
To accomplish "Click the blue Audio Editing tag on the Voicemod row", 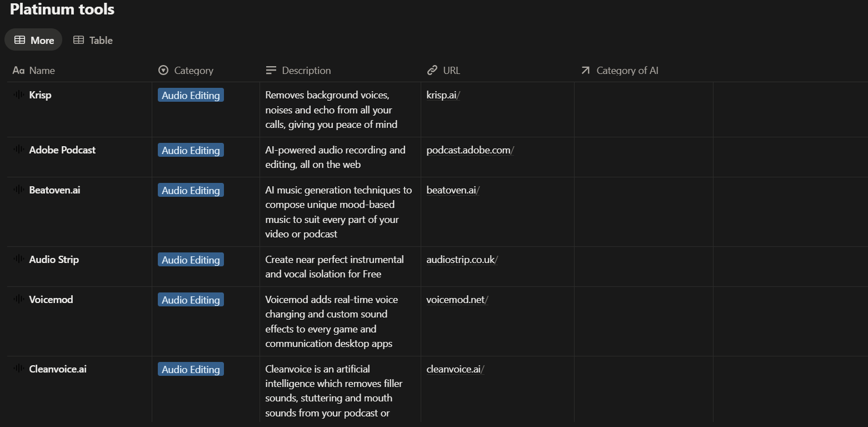I will tap(191, 299).
